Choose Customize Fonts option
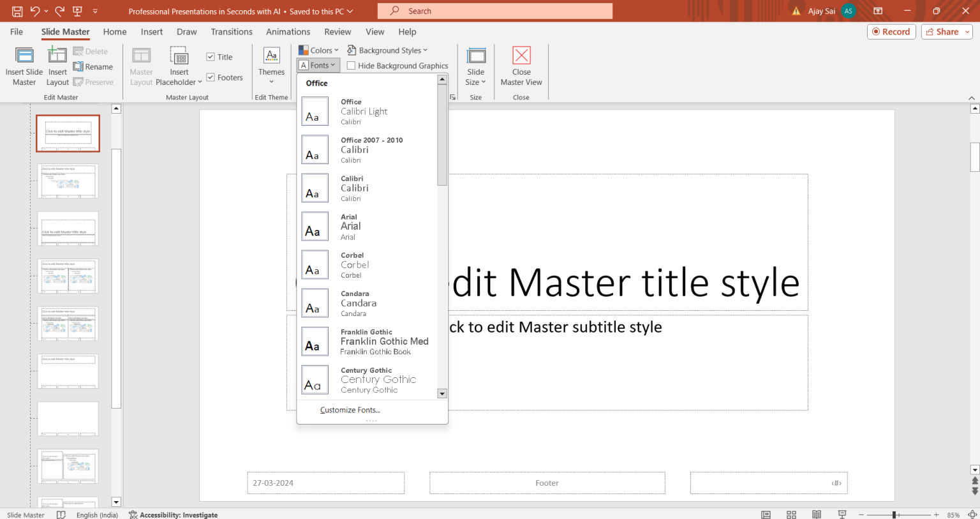Viewport: 980px width, 519px height. (x=350, y=410)
